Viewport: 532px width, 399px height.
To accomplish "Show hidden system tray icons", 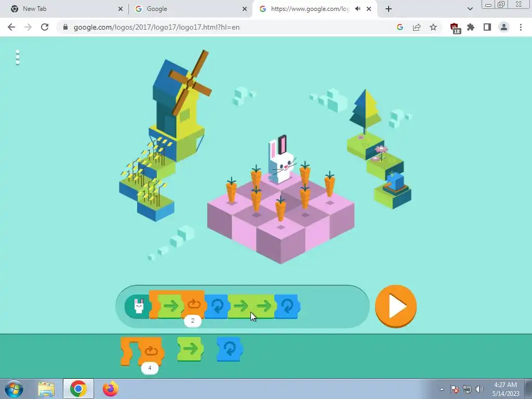I will [x=442, y=389].
